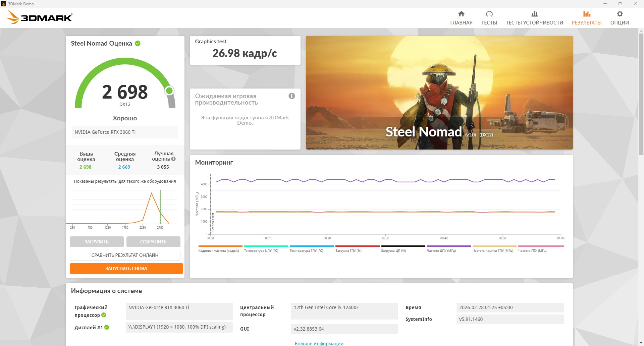Toggle Загрузка ГПУ legend entry
644x346 pixels.
click(357, 248)
